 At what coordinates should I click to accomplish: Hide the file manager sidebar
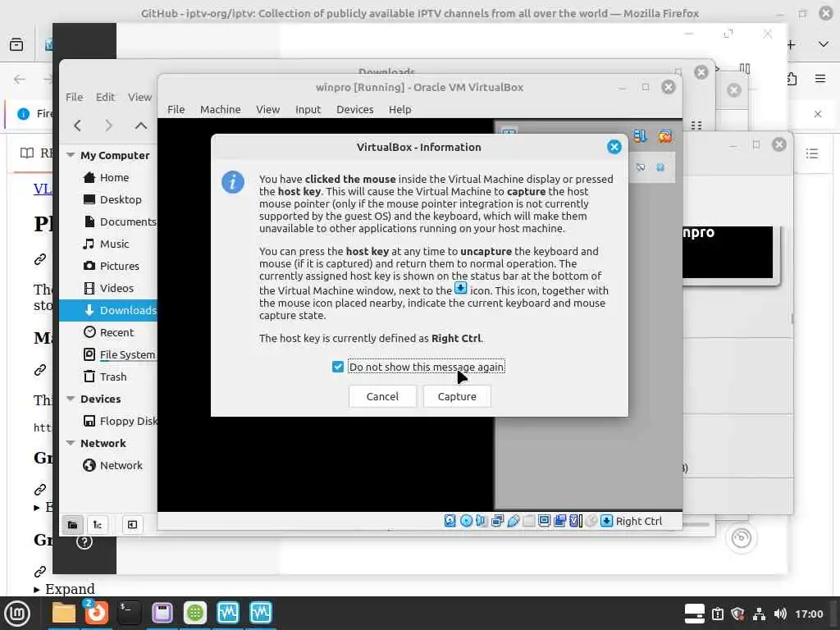[x=132, y=524]
